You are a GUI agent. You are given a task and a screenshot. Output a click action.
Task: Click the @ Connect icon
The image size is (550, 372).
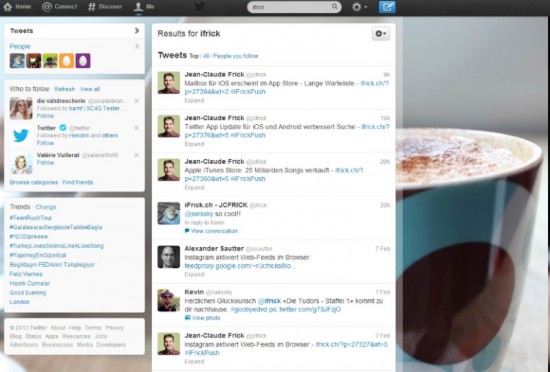pyautogui.click(x=47, y=6)
